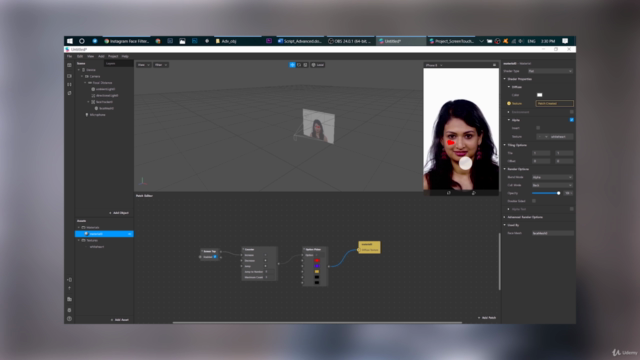The height and width of the screenshot is (360, 640).
Task: Open the iPhone 8 device dropdown
Action: 434,65
